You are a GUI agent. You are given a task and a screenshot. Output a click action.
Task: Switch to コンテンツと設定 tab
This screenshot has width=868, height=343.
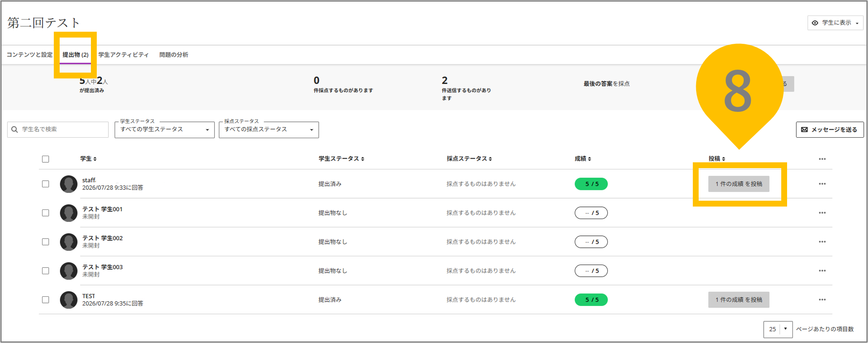click(x=30, y=55)
